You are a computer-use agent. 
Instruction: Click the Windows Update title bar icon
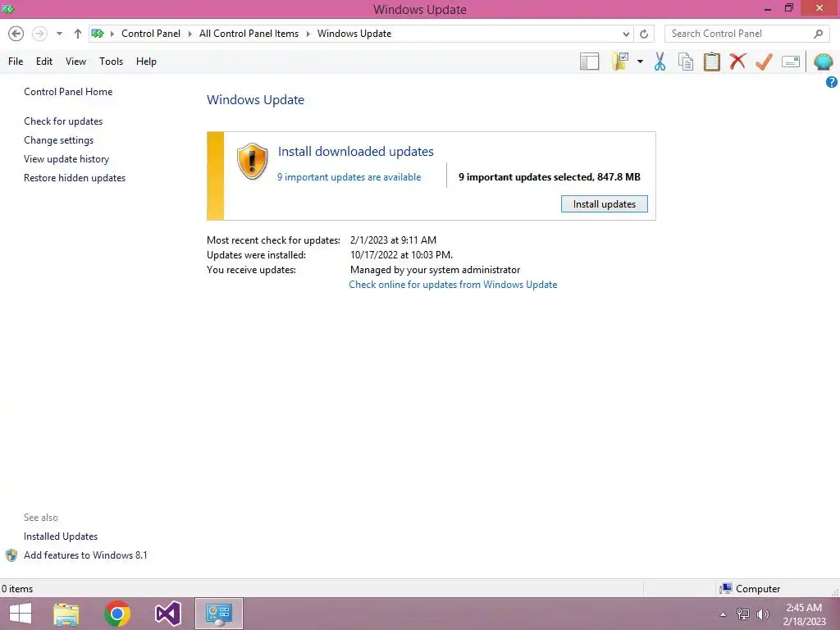click(x=7, y=9)
